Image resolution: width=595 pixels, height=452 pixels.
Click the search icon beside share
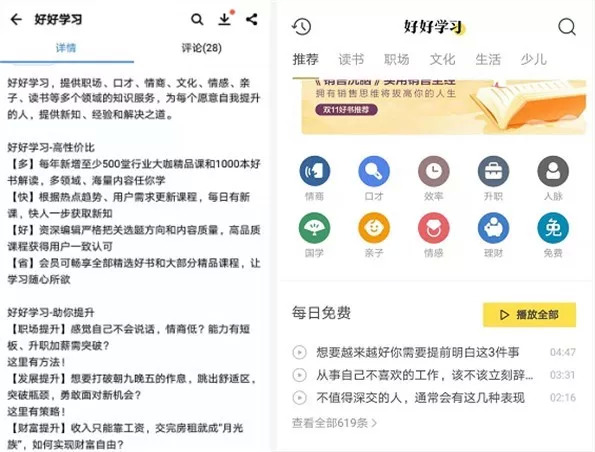click(x=197, y=19)
